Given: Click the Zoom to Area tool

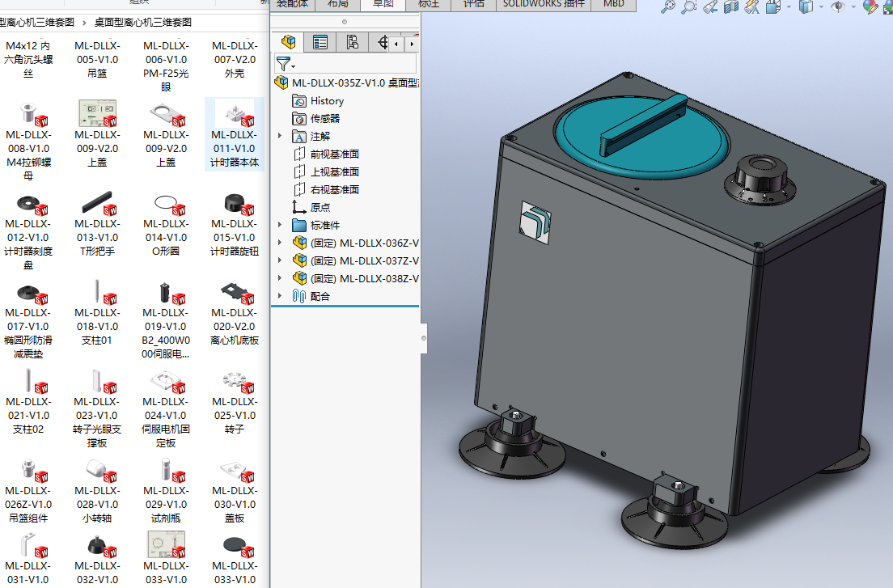Looking at the screenshot, I should [x=689, y=7].
